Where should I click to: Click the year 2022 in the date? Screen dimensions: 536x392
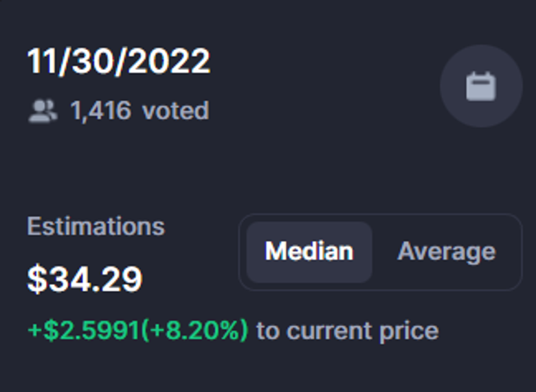pos(172,62)
